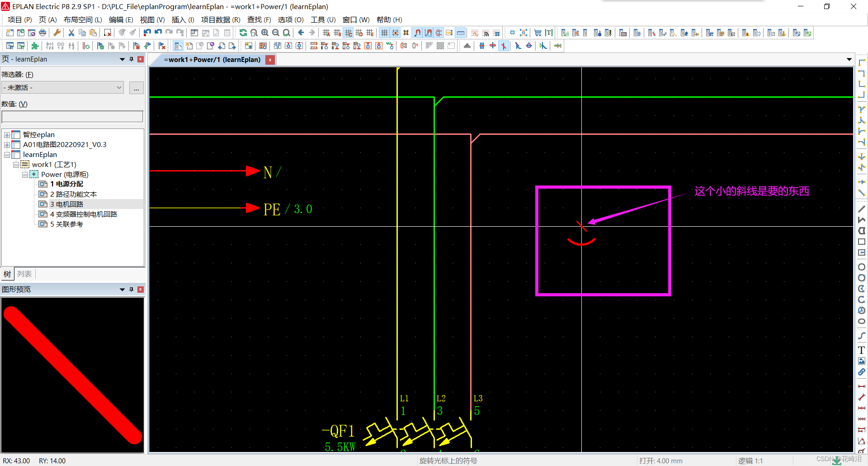Click the shopping cart parts icon
This screenshot has height=466, width=868.
pyautogui.click(x=538, y=33)
